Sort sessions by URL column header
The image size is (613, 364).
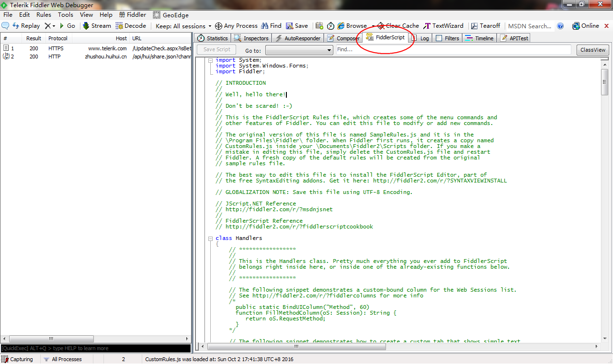160,38
